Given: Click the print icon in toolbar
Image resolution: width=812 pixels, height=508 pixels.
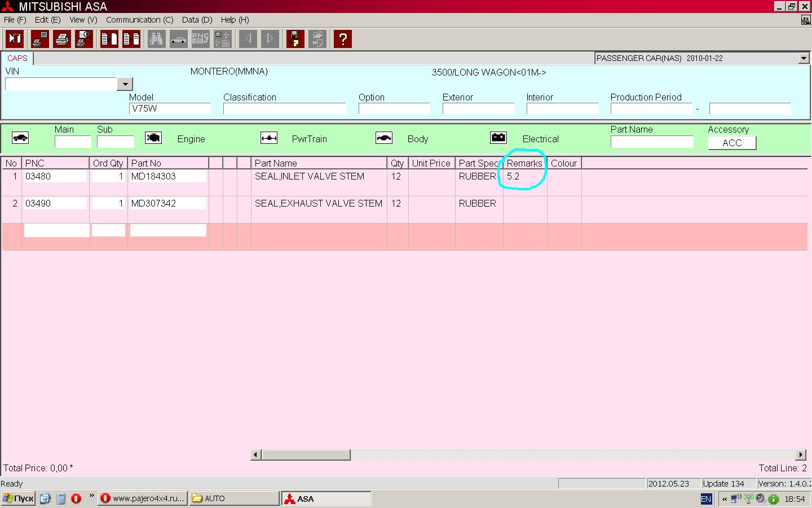Looking at the screenshot, I should pos(62,39).
